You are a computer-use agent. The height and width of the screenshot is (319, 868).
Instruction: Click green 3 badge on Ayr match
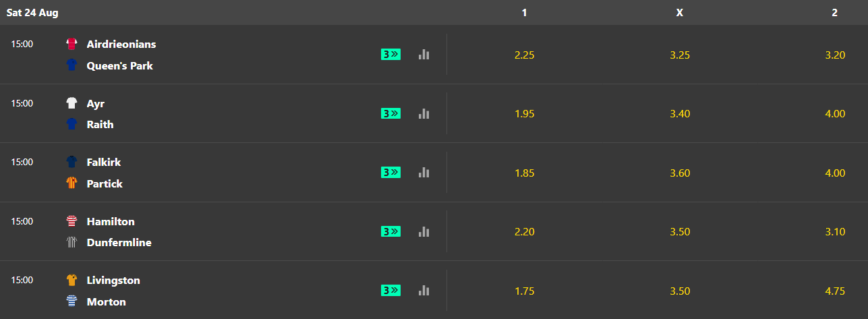(390, 114)
